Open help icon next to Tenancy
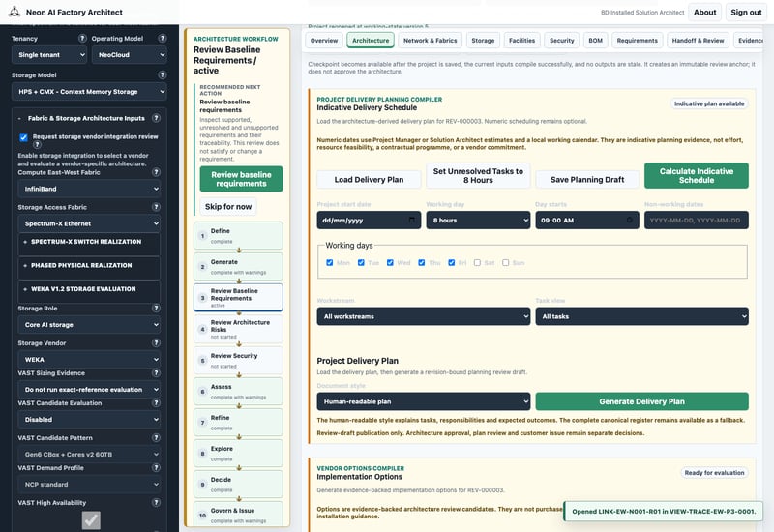Viewport: 774px width, 532px height. [82, 38]
